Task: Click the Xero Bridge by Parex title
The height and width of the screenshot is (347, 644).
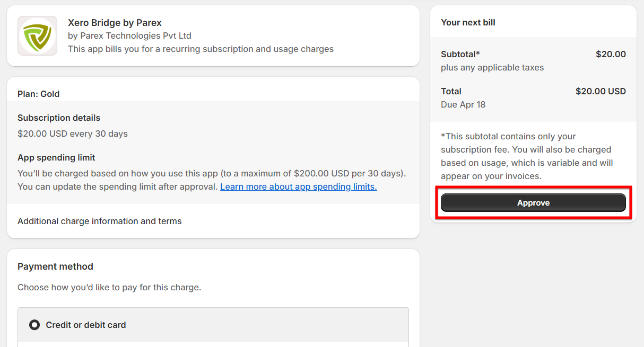Action: tap(115, 23)
